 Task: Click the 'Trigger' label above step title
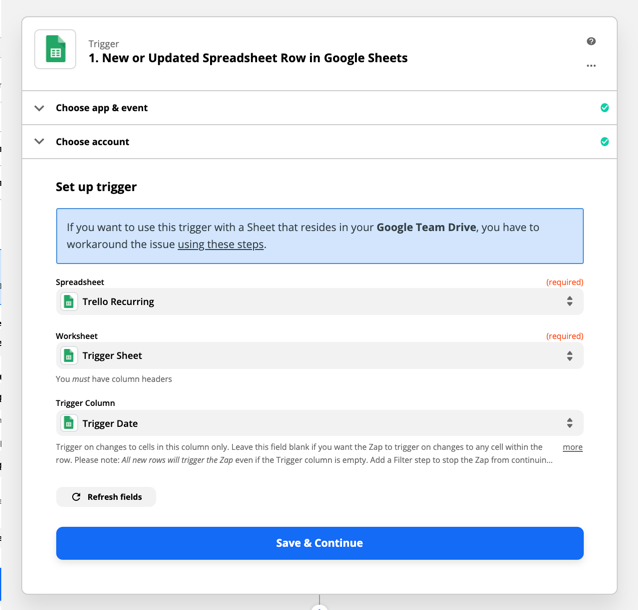(x=104, y=44)
